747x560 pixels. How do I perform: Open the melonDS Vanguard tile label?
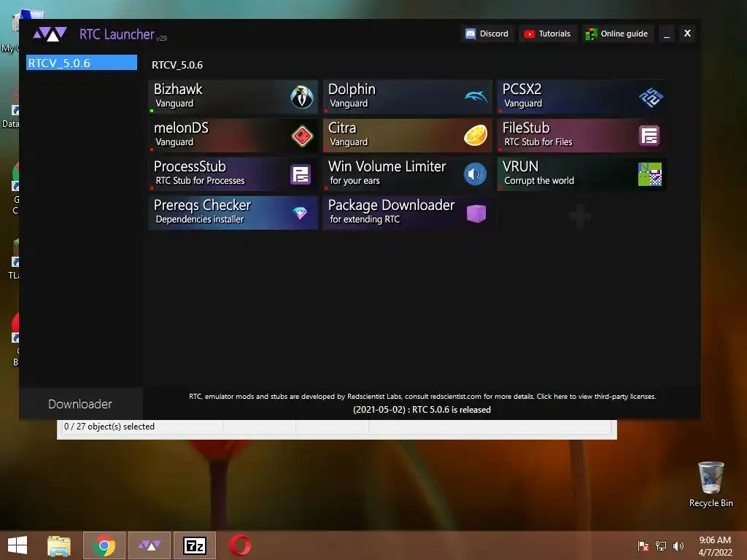[x=181, y=134]
